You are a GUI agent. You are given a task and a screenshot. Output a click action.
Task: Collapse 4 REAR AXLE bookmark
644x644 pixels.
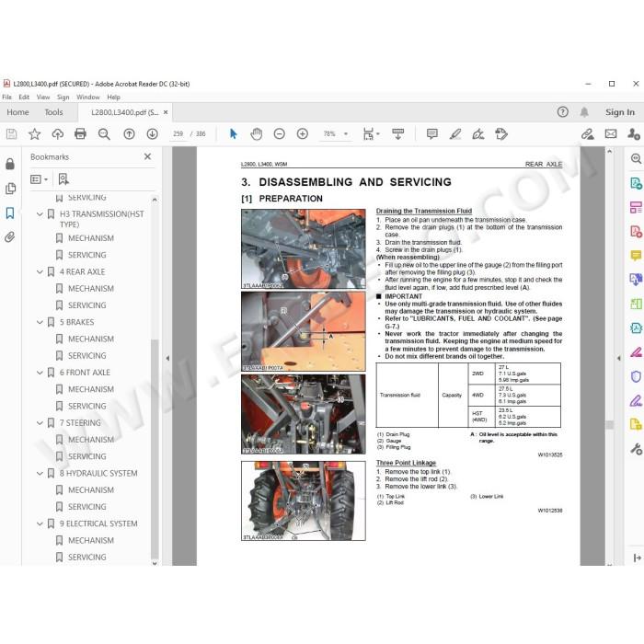click(40, 272)
